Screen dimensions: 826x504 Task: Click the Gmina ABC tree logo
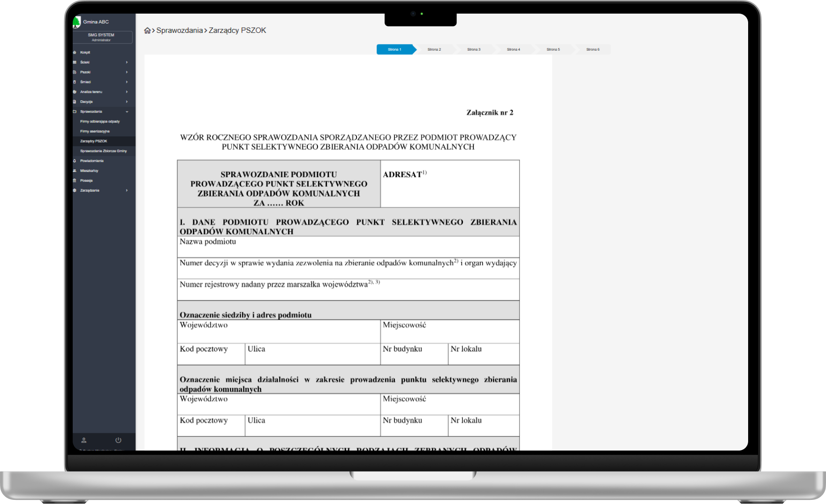pyautogui.click(x=77, y=22)
